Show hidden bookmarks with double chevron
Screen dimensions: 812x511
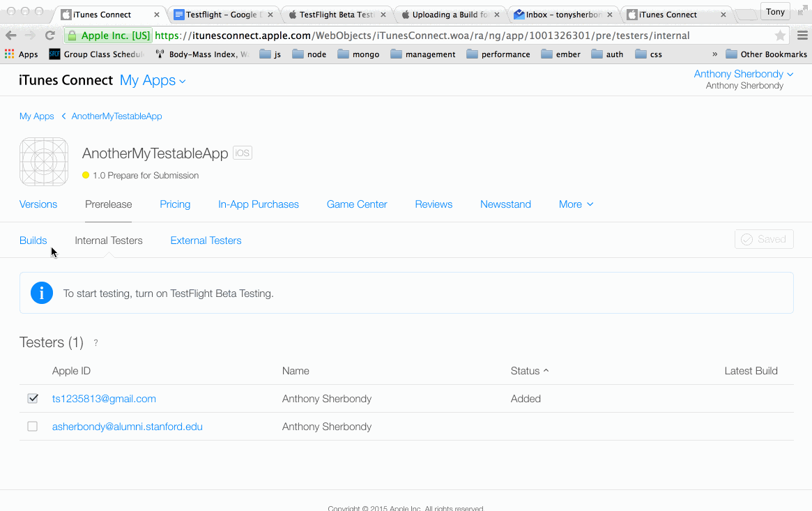pyautogui.click(x=714, y=54)
